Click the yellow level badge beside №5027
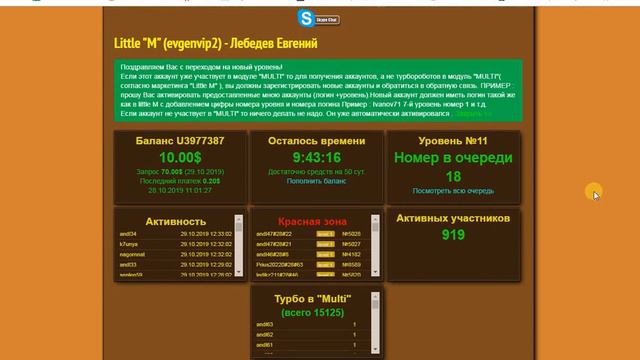Screen dimensions: 640x360 point(325,244)
